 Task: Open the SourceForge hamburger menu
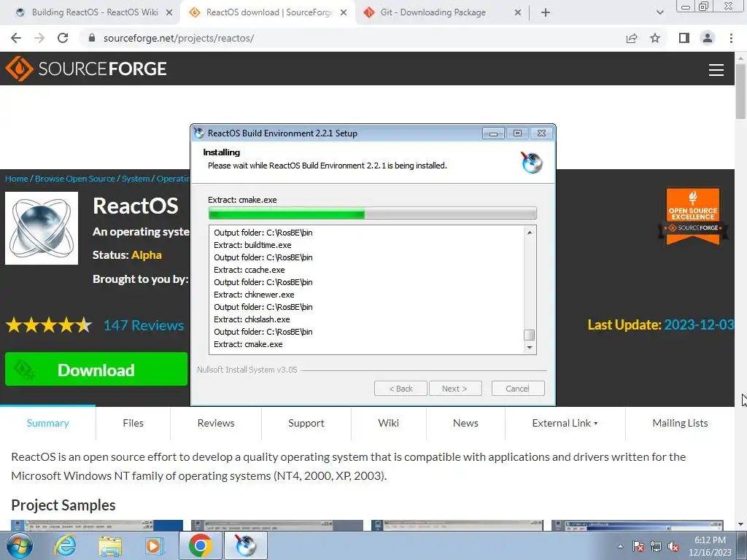click(716, 70)
